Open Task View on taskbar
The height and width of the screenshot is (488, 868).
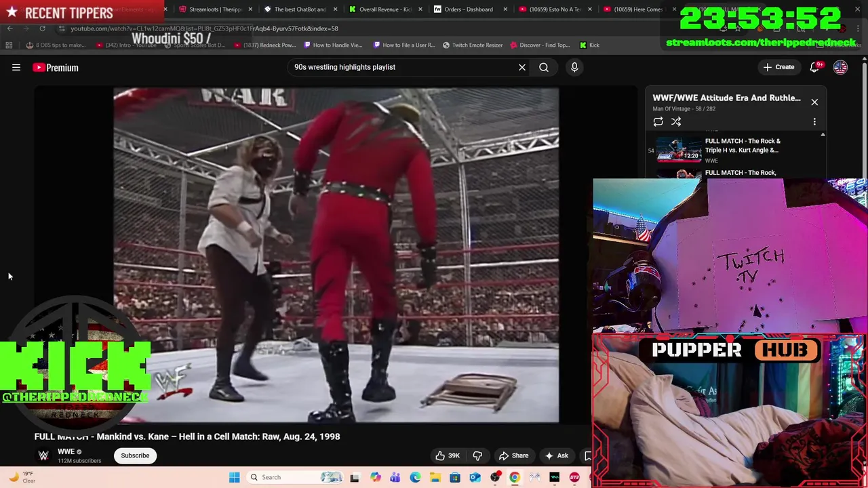pyautogui.click(x=354, y=477)
